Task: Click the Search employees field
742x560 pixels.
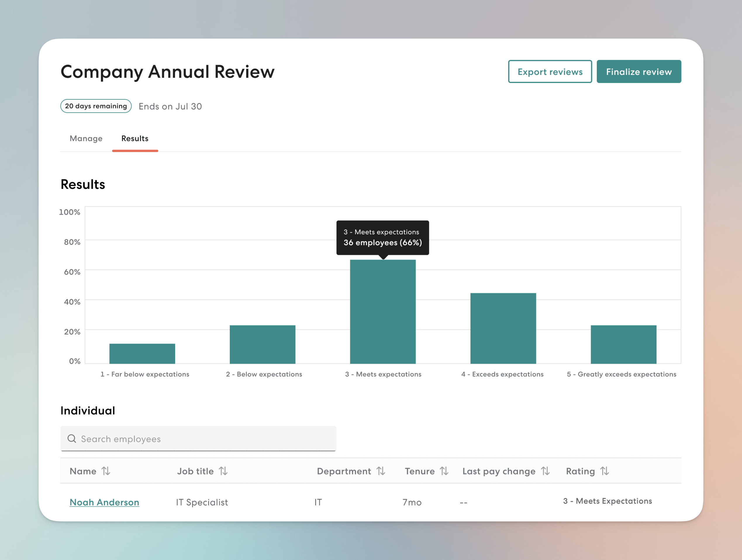Action: pyautogui.click(x=198, y=439)
